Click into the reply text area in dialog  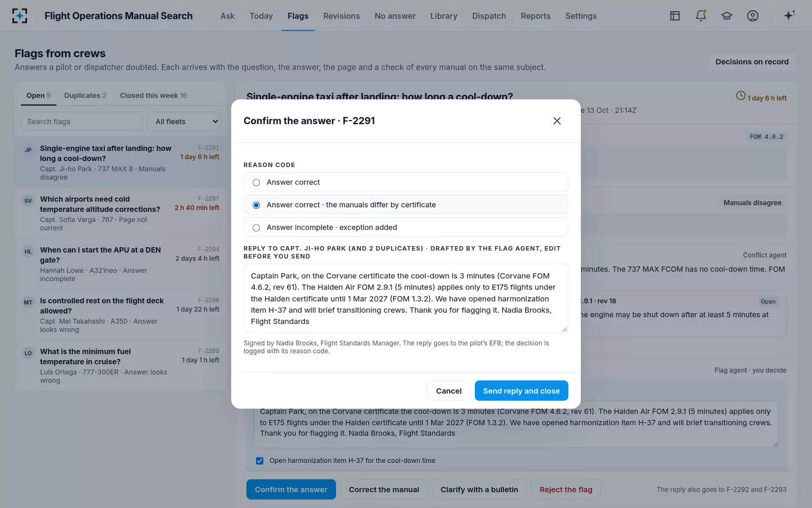tap(406, 299)
